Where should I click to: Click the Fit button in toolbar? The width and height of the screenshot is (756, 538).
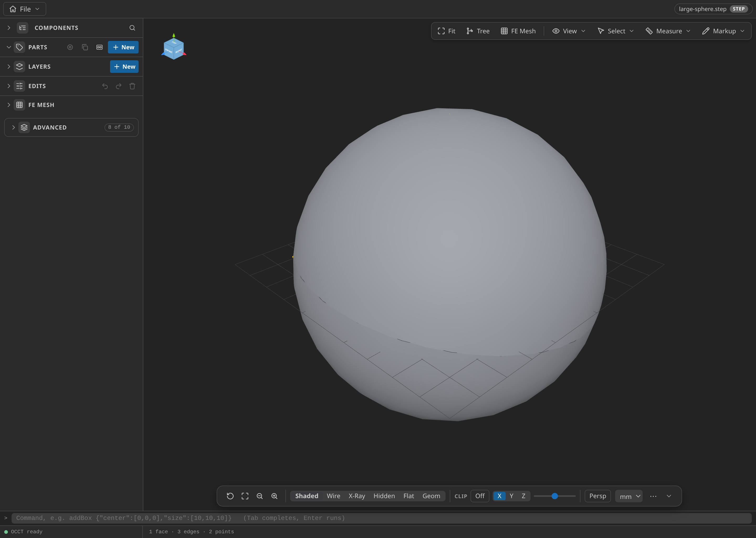coord(446,31)
